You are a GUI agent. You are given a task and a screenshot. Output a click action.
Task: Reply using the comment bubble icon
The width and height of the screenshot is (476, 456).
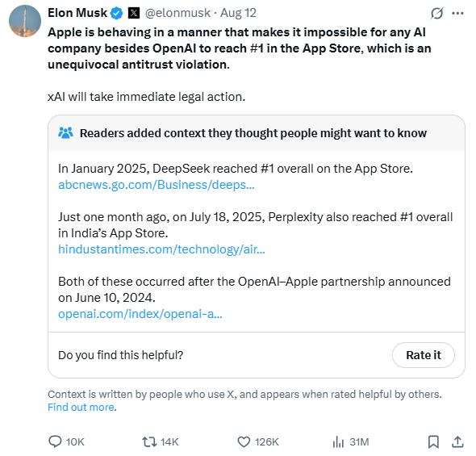tap(55, 441)
